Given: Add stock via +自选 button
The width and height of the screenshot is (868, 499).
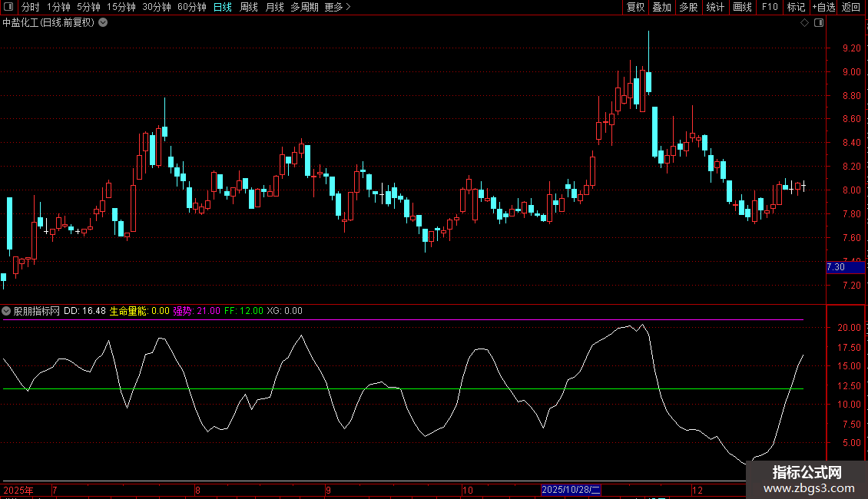Looking at the screenshot, I should (823, 7).
